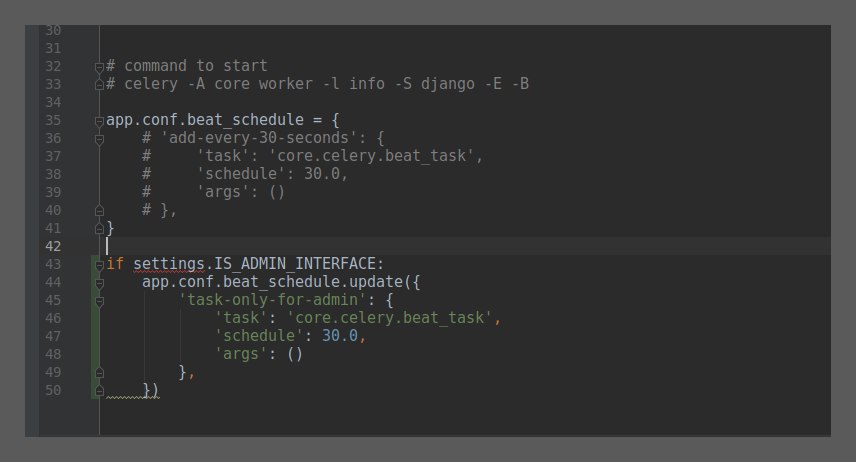The image size is (856, 462).
Task: Collapse the beat_schedule dict on line 35
Action: [x=99, y=121]
